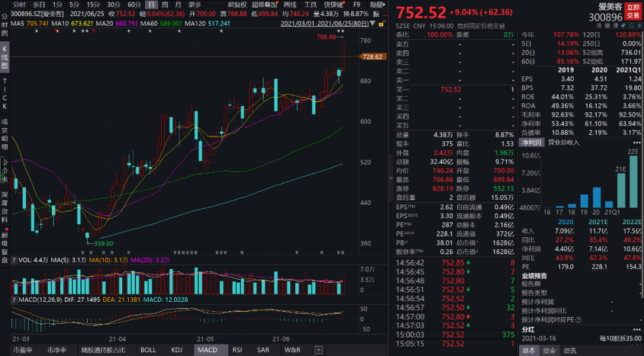Screen dimensions: 644x356
Task: Open the 工具 tools menu
Action: coord(311,5)
